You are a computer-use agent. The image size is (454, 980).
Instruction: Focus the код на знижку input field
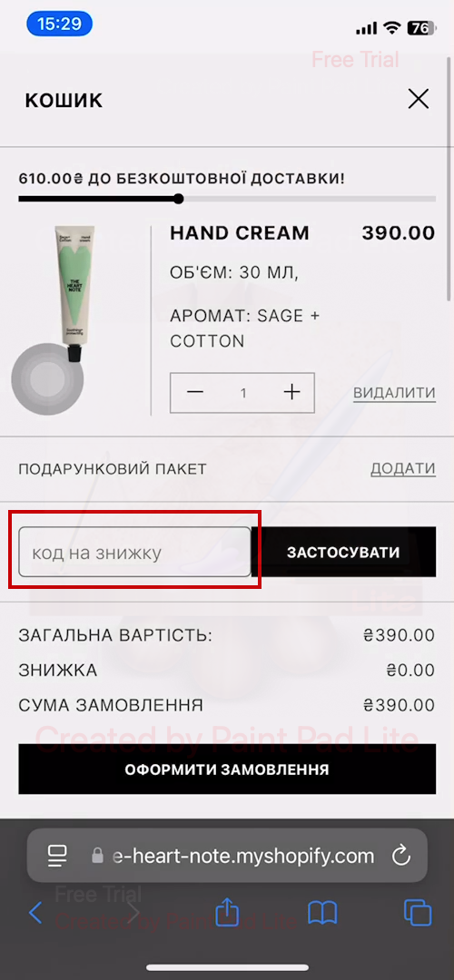point(134,552)
